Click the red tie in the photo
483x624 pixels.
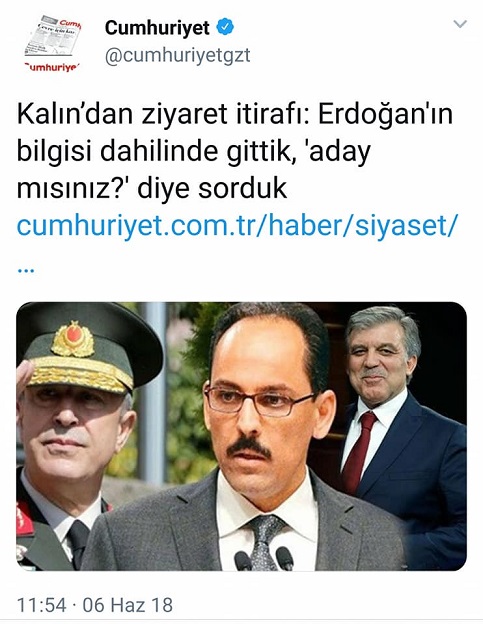point(359,452)
